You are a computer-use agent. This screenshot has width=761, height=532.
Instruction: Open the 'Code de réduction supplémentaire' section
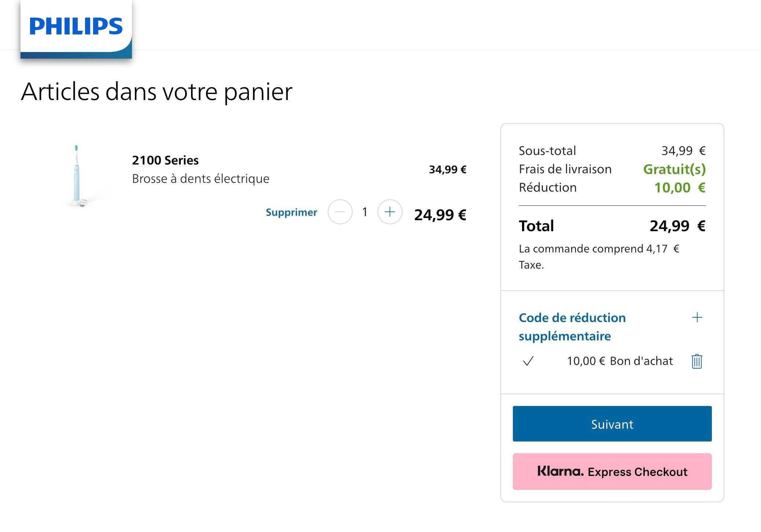pos(572,326)
